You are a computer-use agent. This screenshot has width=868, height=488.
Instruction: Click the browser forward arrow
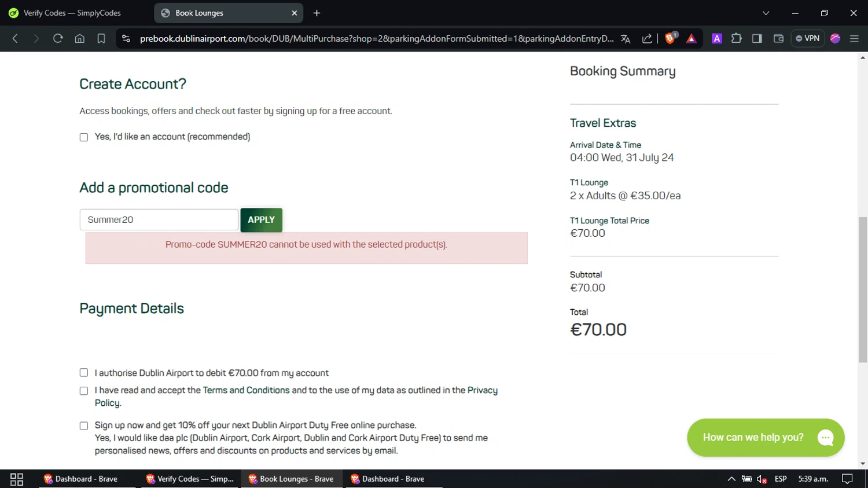36,39
